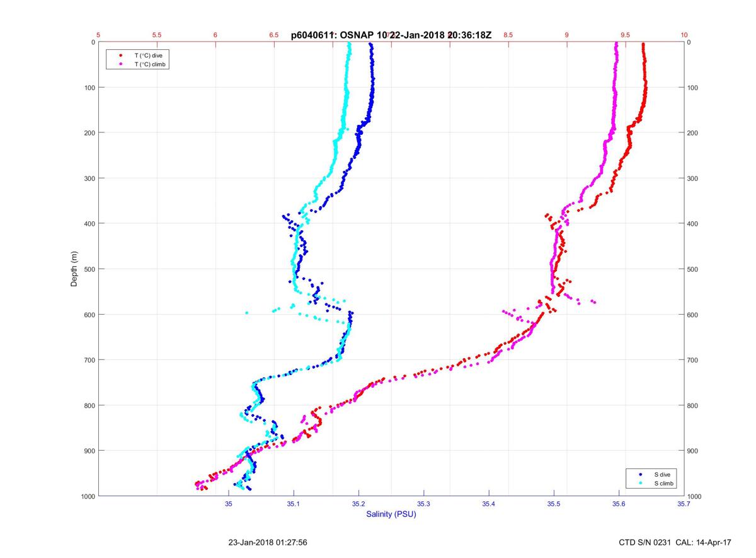The height and width of the screenshot is (558, 756).
Task: Click the '1000' tick on the right depth axis
Action: point(695,497)
